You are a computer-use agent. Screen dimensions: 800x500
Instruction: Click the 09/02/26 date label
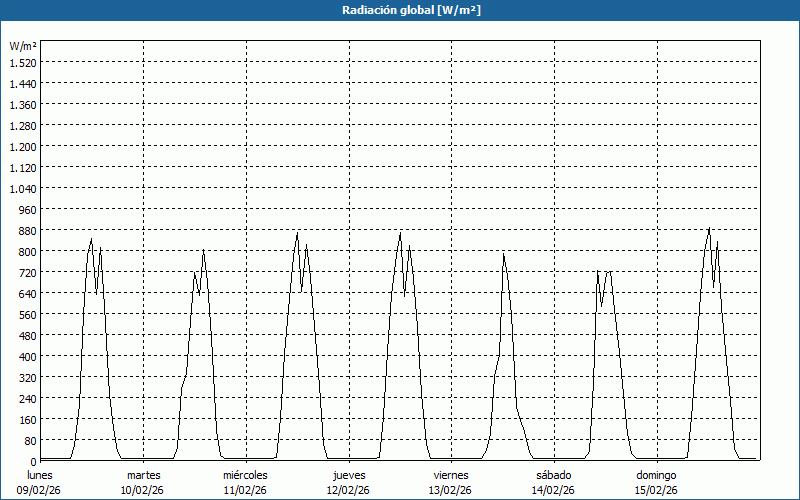point(41,490)
